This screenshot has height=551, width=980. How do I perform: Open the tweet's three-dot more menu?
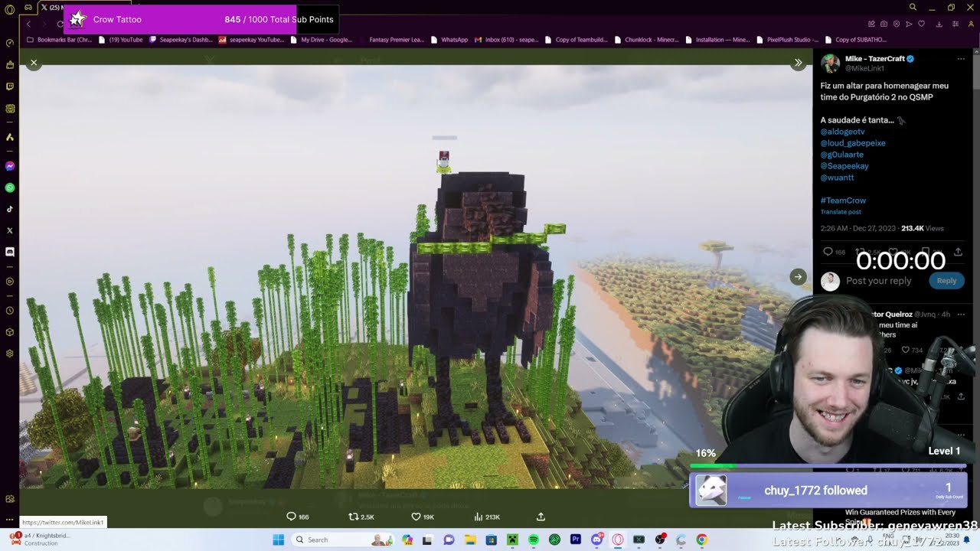tap(961, 58)
